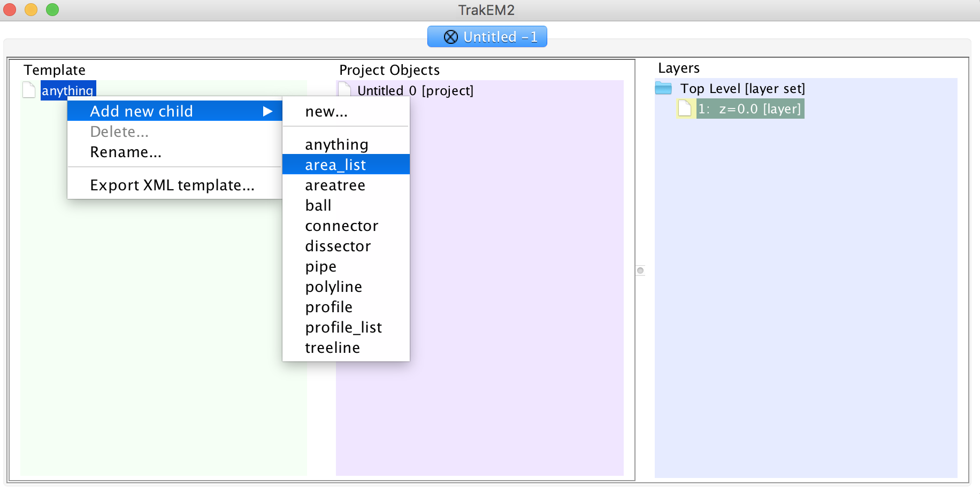
Task: Click the document icon beside Untitled 0 [project]
Action: [x=344, y=90]
